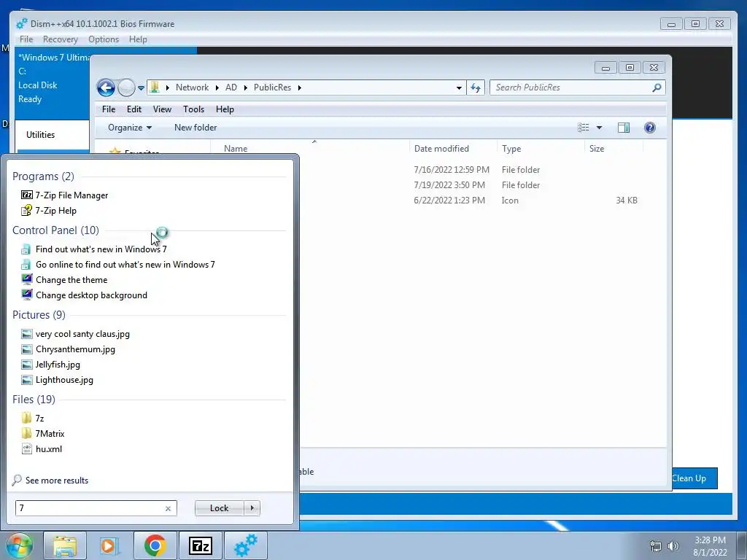Open Explorer Help menu
This screenshot has height=560, width=747.
225,109
